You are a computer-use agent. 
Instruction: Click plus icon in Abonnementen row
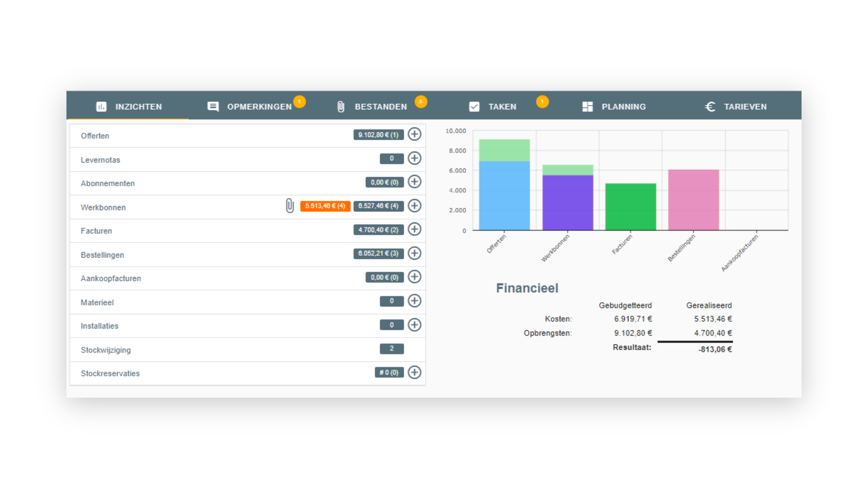(x=414, y=182)
